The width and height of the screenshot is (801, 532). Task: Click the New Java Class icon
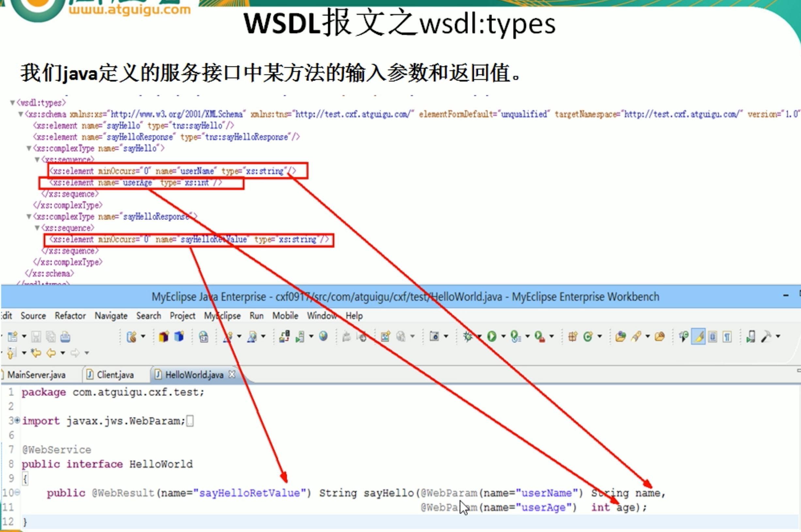point(588,336)
